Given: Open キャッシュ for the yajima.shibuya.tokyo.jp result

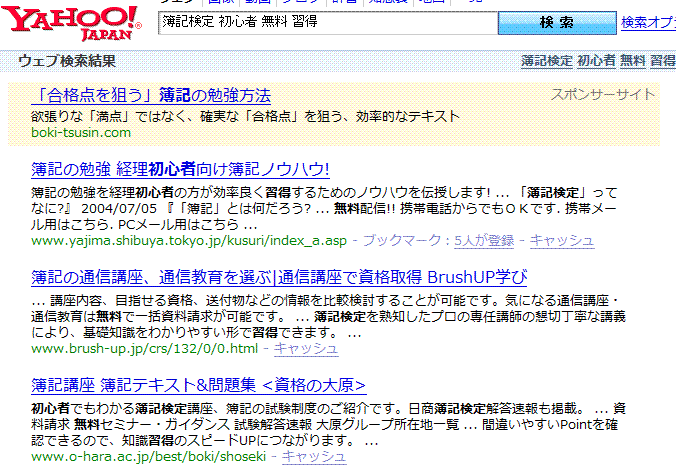Looking at the screenshot, I should pos(562,240).
